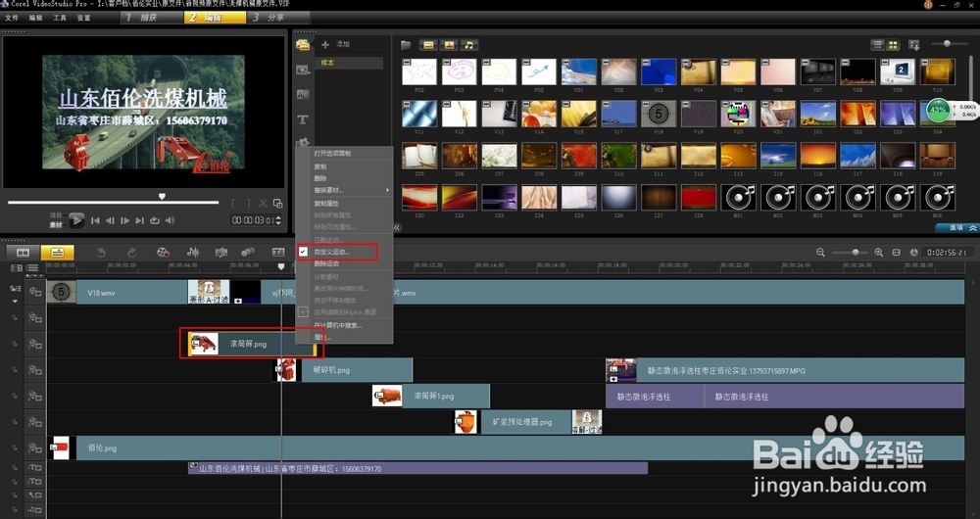980x519 pixels.
Task: Open the Transition library panel
Action: click(x=303, y=95)
